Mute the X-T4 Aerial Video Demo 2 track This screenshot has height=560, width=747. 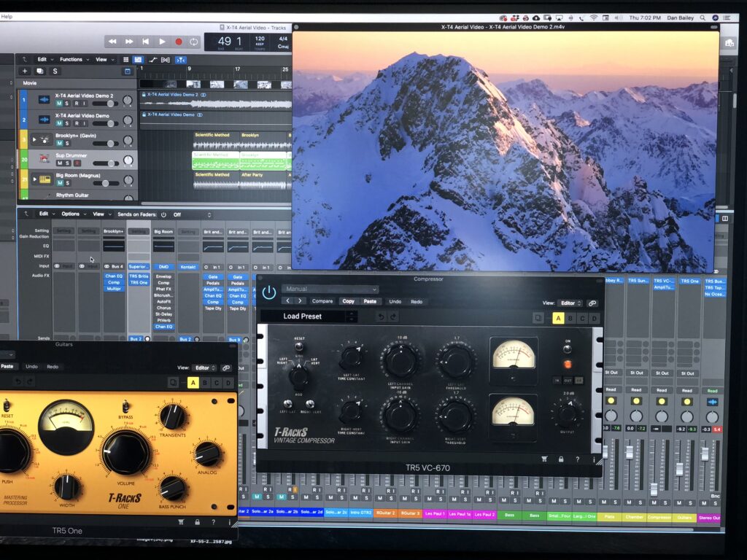coord(60,104)
